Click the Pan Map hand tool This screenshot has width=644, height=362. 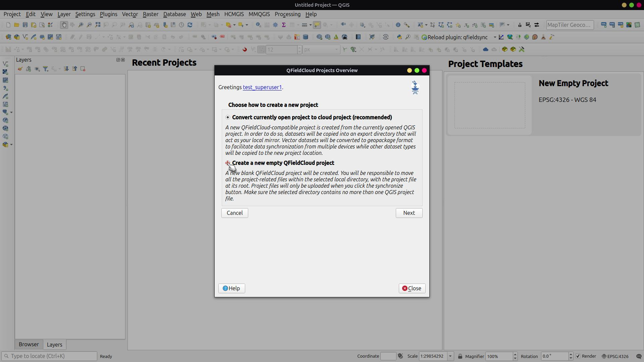pyautogui.click(x=64, y=25)
